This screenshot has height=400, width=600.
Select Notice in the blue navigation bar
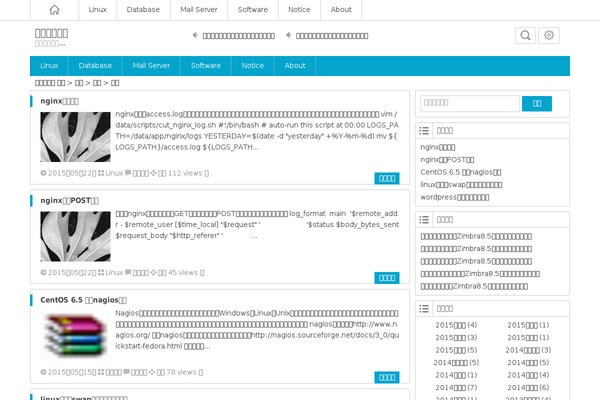pos(253,66)
